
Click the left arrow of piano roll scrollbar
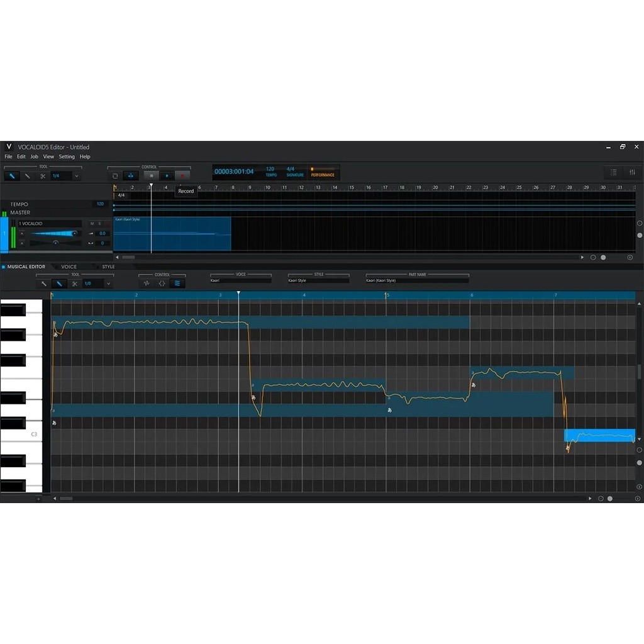point(55,499)
